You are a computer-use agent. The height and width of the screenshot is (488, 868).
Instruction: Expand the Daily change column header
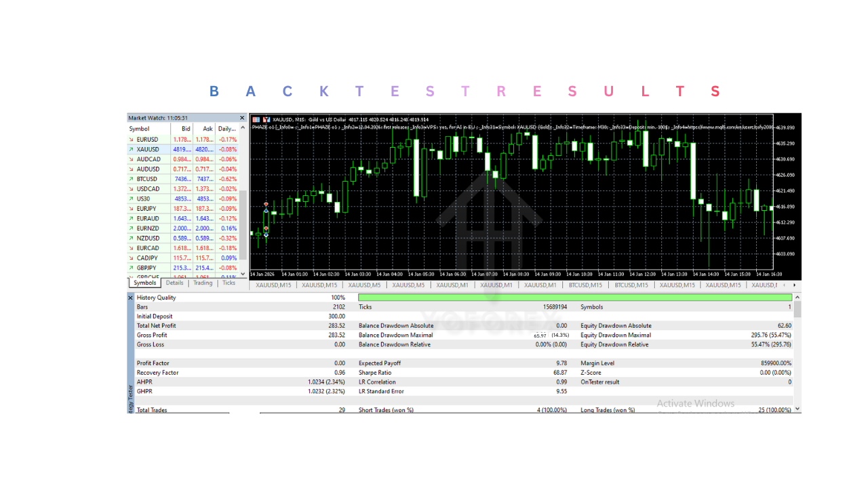point(226,129)
